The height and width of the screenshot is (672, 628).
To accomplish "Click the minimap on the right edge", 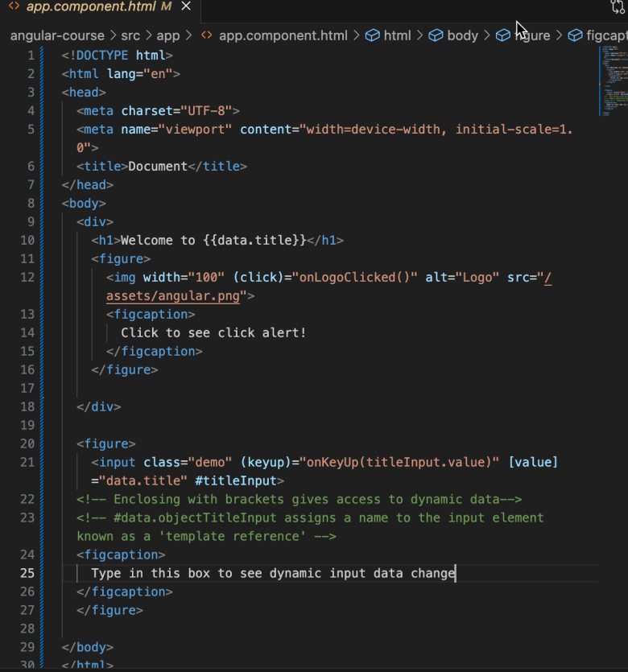I will 612,80.
